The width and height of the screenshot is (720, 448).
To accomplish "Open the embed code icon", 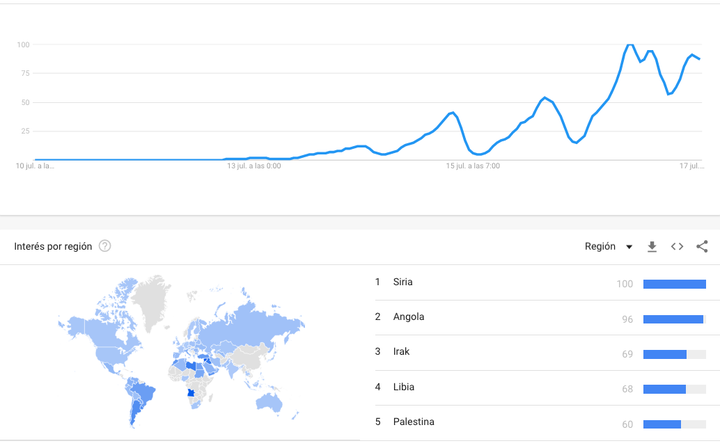I will click(677, 246).
